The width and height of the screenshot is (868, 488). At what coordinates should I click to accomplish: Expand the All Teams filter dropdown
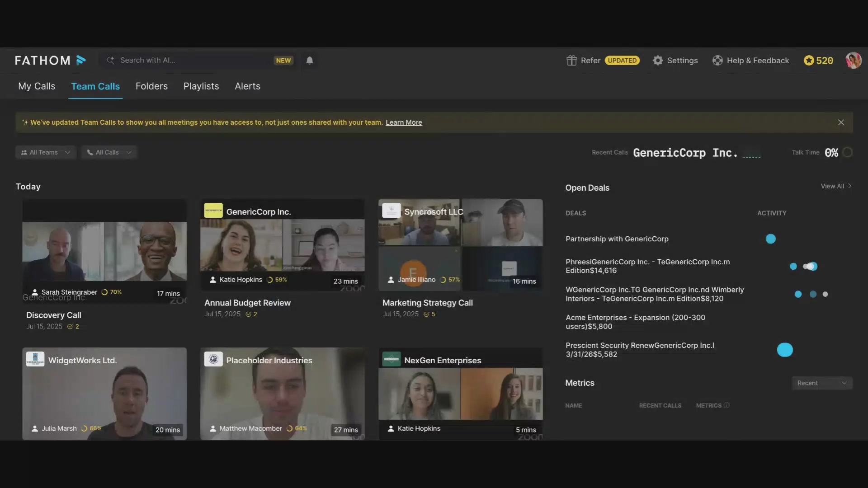(46, 152)
